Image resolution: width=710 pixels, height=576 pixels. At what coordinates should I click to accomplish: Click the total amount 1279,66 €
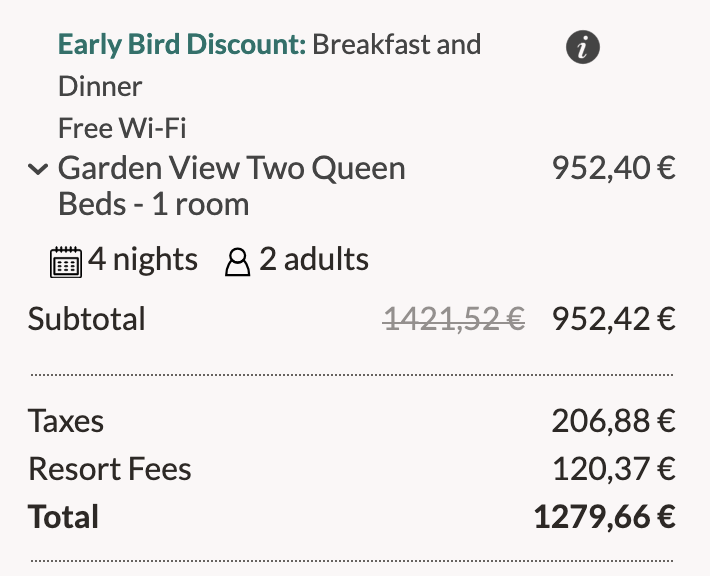point(604,517)
